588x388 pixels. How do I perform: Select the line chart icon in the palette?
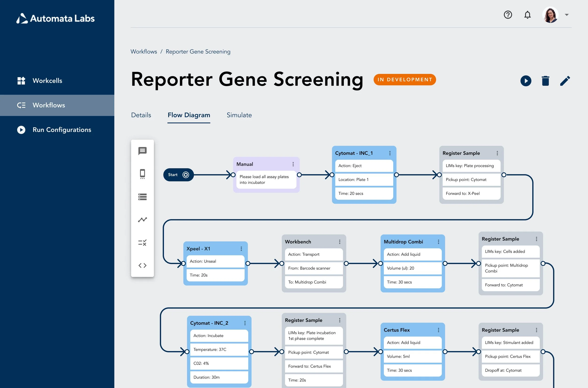pyautogui.click(x=142, y=220)
